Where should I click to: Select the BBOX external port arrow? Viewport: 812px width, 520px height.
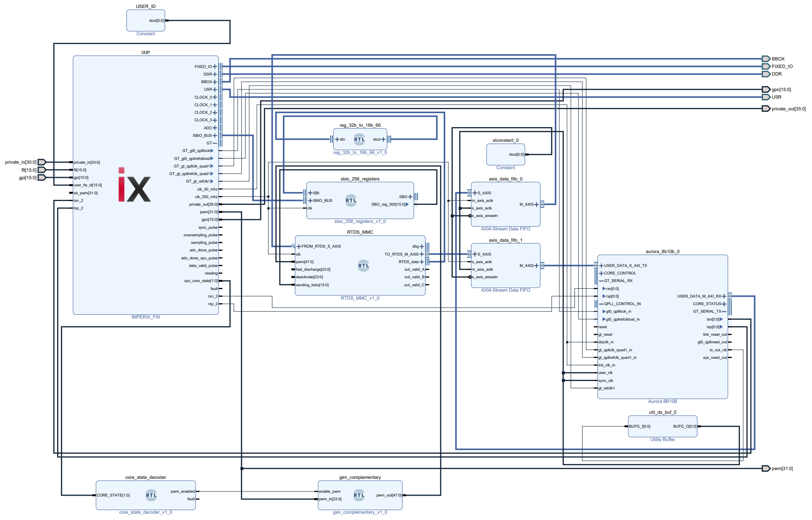pos(766,59)
